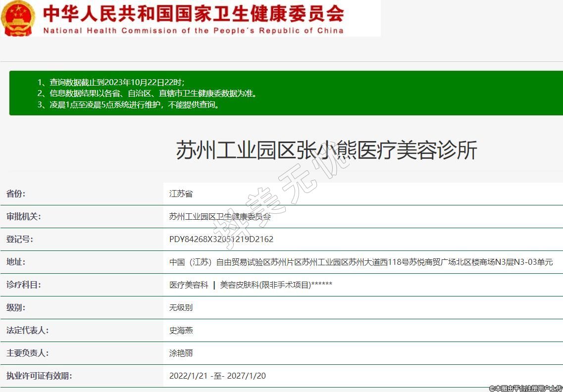The height and width of the screenshot is (392, 563).
Task: Select the 执业许可证有效期 row label
Action: [x=39, y=376]
